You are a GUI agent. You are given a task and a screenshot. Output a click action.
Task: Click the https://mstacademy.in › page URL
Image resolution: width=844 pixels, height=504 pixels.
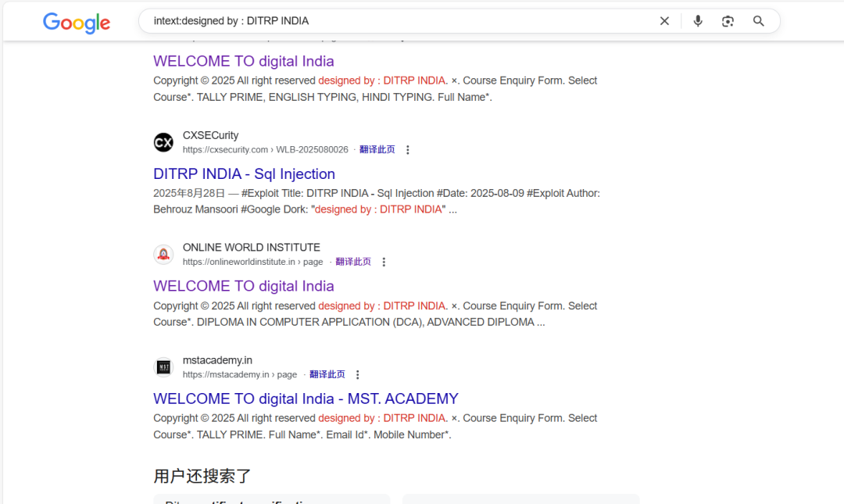(x=240, y=374)
